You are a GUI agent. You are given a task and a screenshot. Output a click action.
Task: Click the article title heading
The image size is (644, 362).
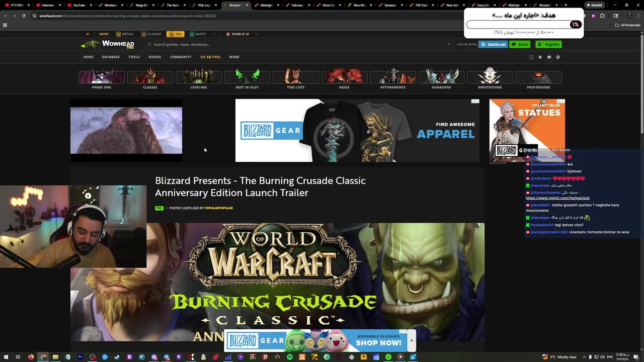point(260,187)
